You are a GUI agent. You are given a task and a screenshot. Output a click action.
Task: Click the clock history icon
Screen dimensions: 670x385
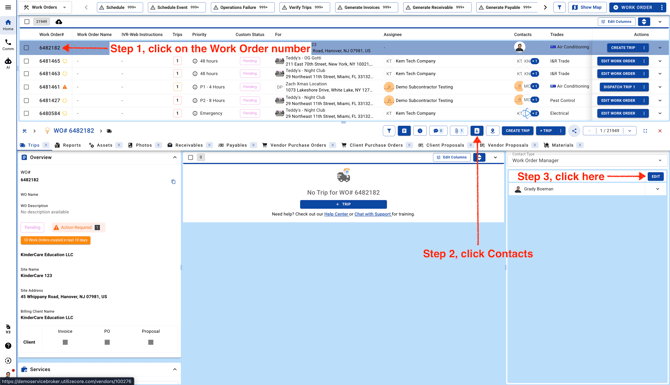point(420,131)
